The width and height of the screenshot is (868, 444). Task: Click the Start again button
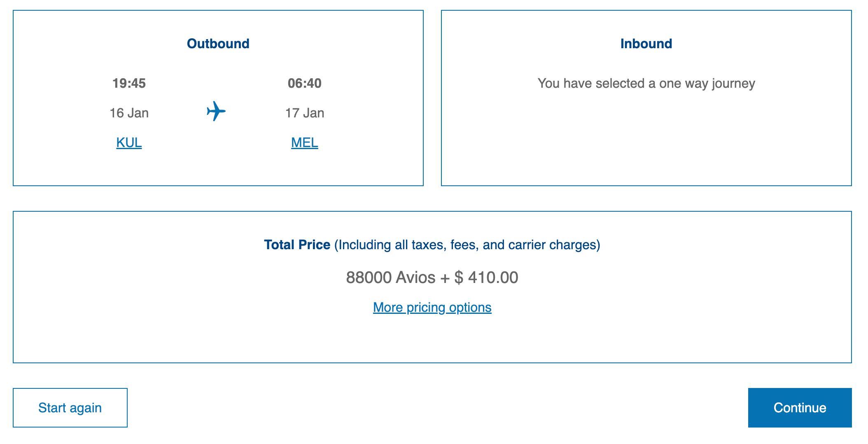point(70,407)
